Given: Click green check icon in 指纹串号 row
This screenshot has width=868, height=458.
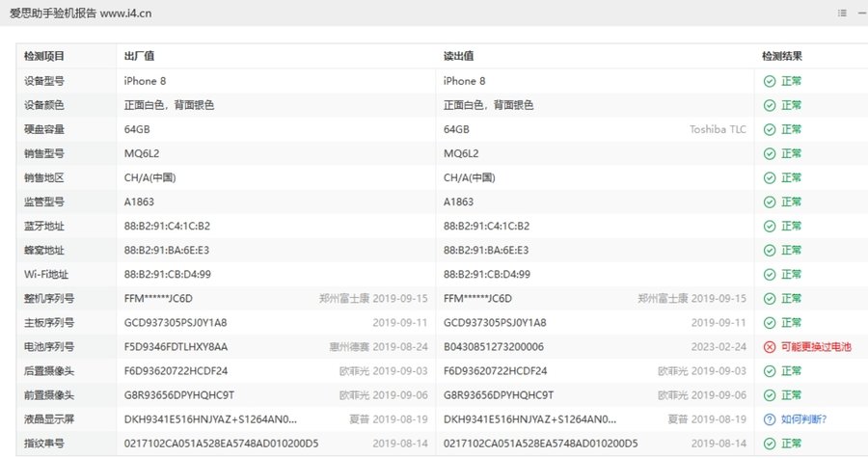Looking at the screenshot, I should (x=770, y=444).
